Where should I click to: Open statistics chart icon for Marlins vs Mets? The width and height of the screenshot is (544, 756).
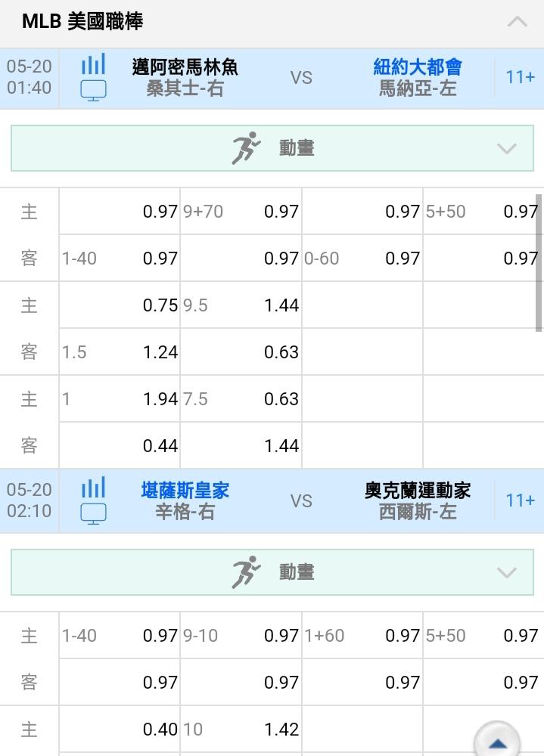93,64
